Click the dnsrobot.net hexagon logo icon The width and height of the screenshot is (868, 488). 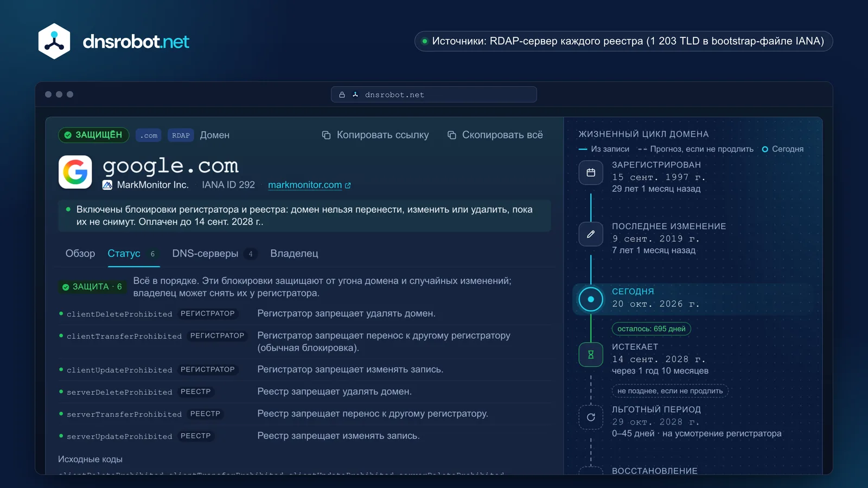[x=54, y=41]
